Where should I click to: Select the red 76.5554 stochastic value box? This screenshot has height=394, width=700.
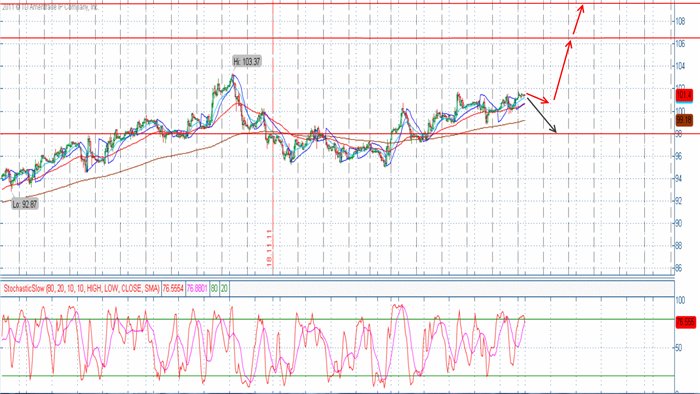(173, 289)
